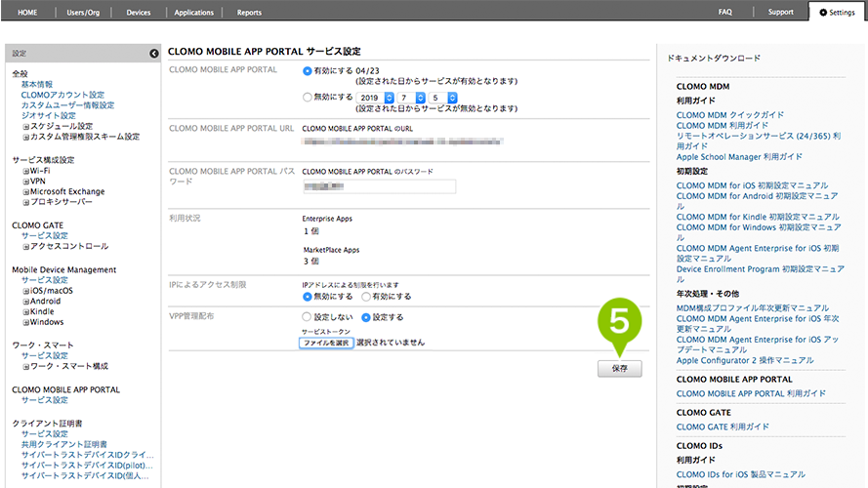Open the day dropdown showing 5
This screenshot has width=868, height=488.
coord(443,98)
